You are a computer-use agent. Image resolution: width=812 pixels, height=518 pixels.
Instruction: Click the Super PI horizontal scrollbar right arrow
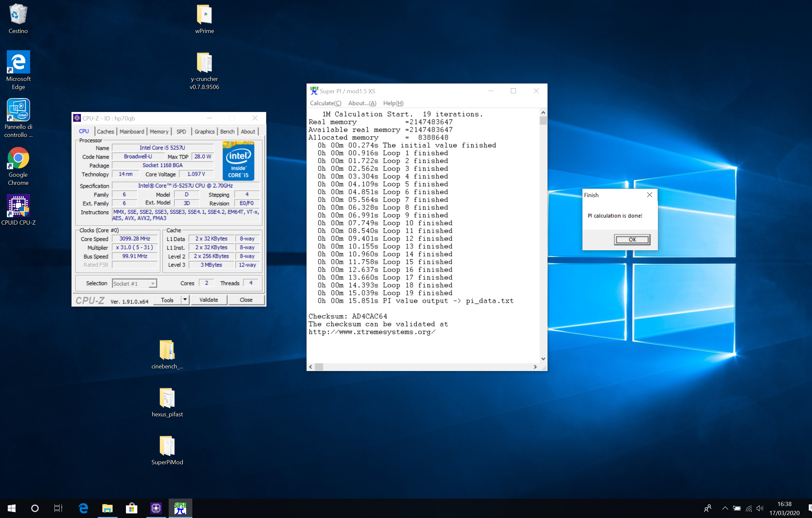point(535,367)
